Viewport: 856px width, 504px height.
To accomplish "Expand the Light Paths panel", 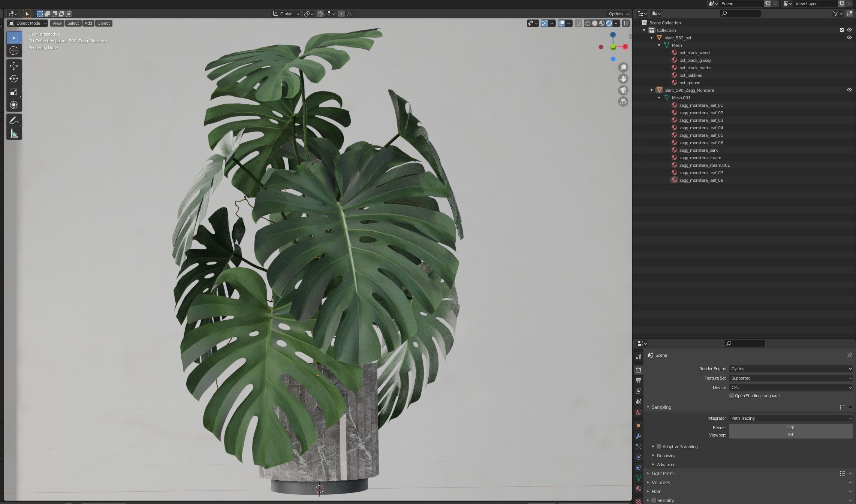I will [x=663, y=473].
